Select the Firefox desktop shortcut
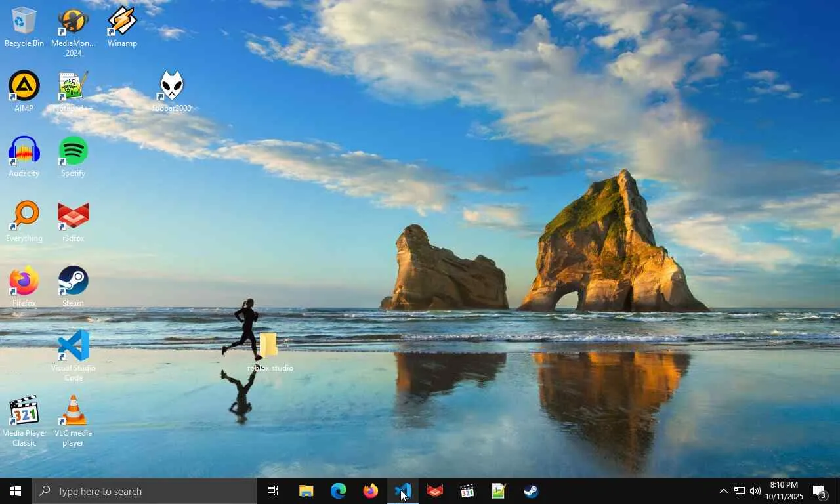 (x=24, y=287)
